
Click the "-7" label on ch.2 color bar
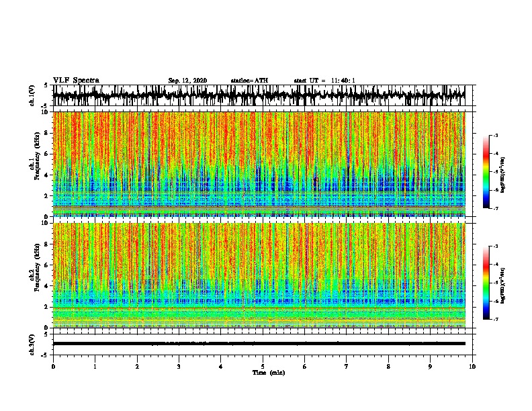tap(496, 320)
